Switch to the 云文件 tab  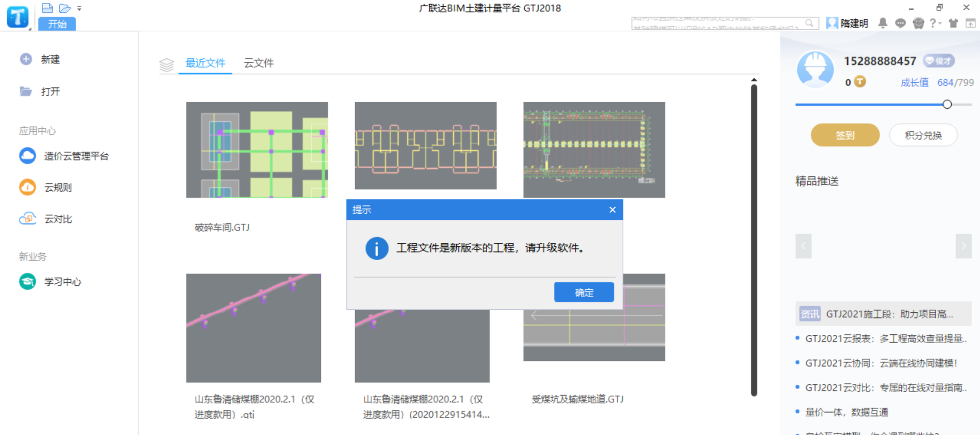(x=259, y=63)
